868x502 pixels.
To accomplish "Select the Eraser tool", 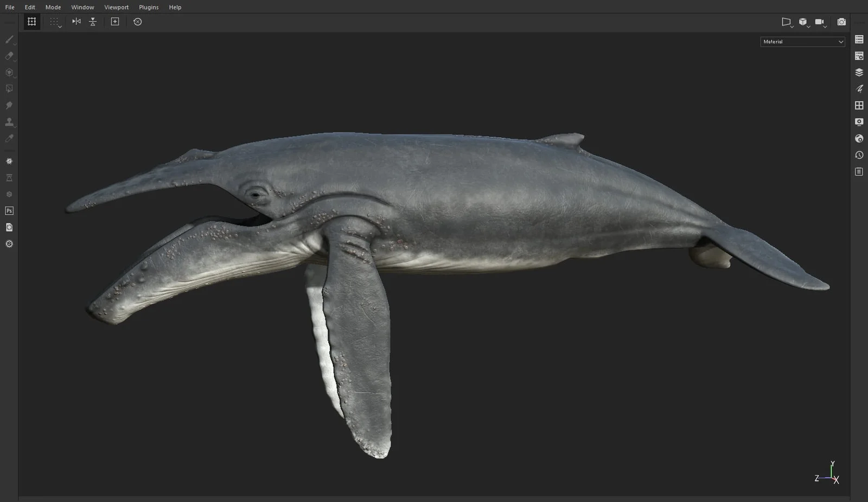I will tap(9, 56).
